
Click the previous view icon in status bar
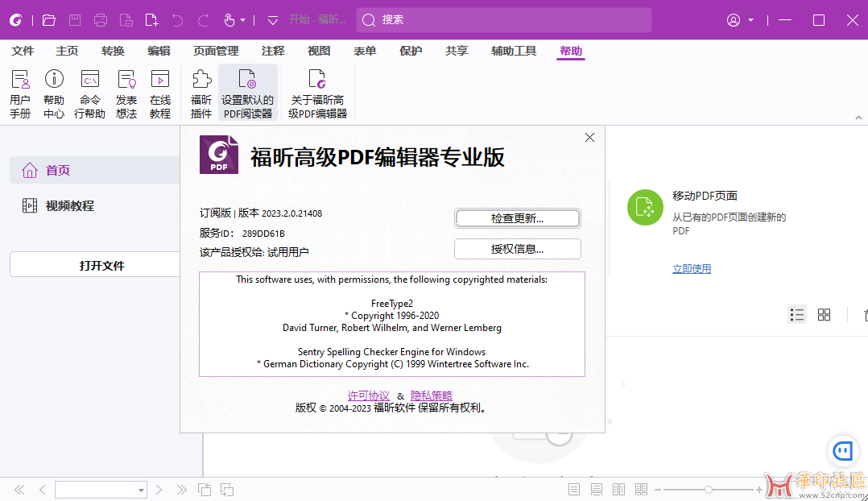[x=205, y=490]
